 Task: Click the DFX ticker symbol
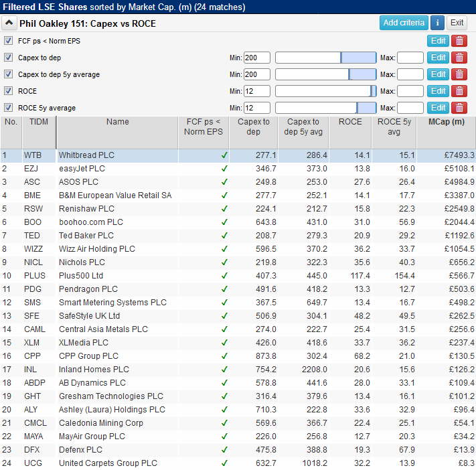(32, 450)
